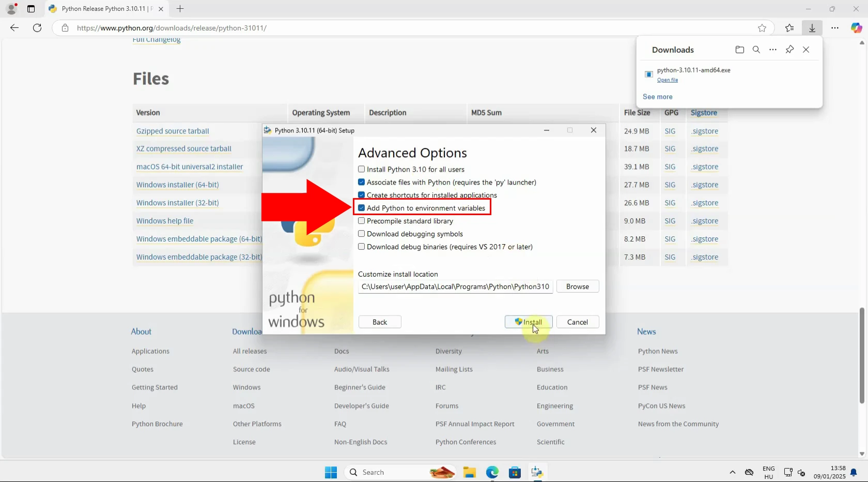868x482 pixels.
Task: Toggle the downloads toolbar button
Action: (x=812, y=28)
